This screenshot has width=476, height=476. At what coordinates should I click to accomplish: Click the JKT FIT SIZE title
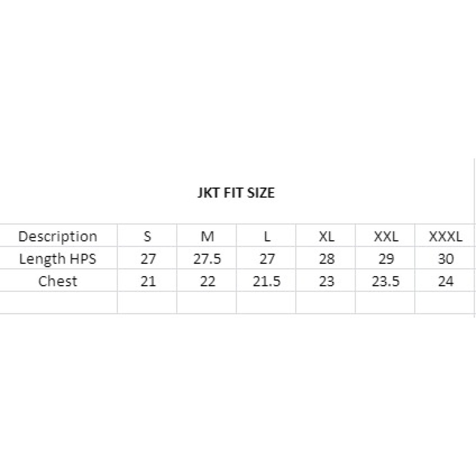point(236,193)
